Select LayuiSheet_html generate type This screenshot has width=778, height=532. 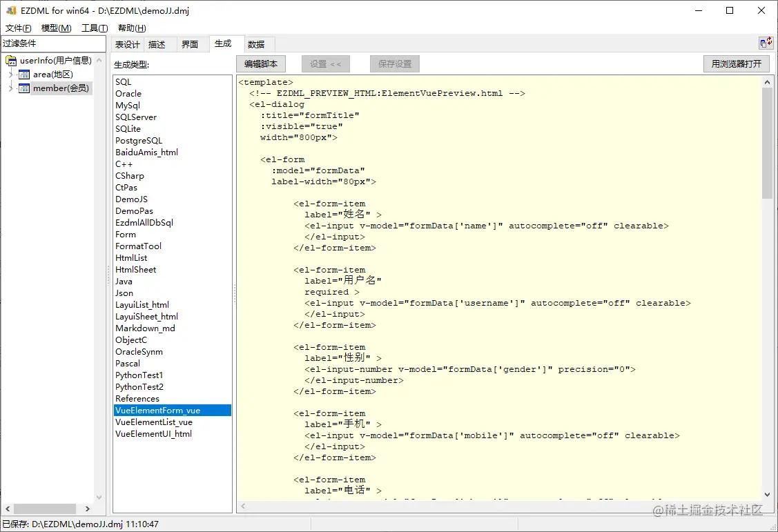click(x=172, y=317)
